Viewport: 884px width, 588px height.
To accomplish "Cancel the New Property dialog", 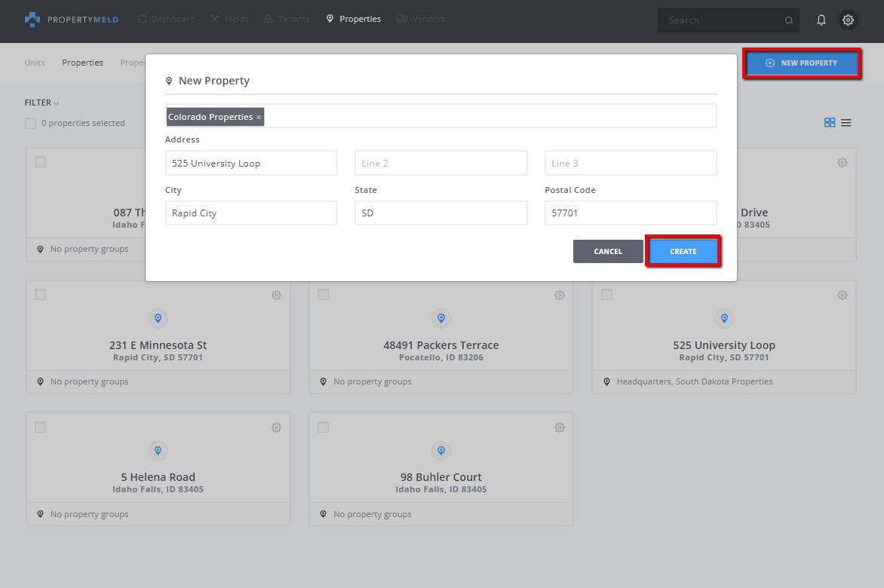I will pyautogui.click(x=608, y=252).
